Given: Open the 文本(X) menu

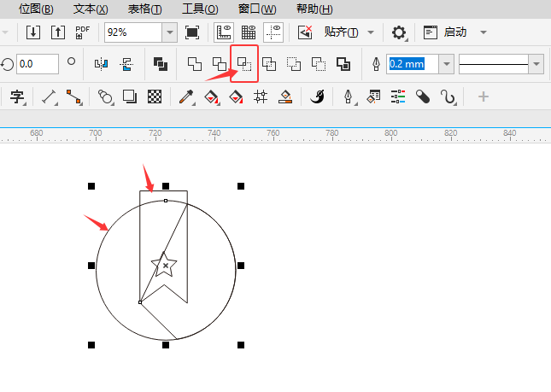Looking at the screenshot, I should pos(91,9).
